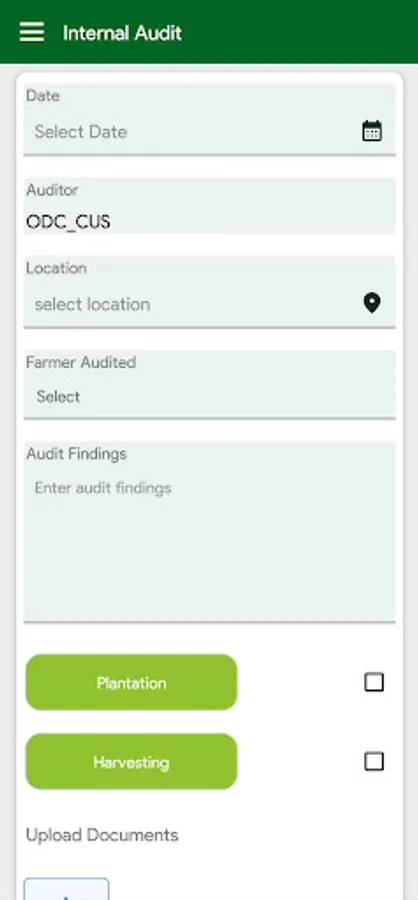Click the Audit Findings label

click(x=76, y=454)
